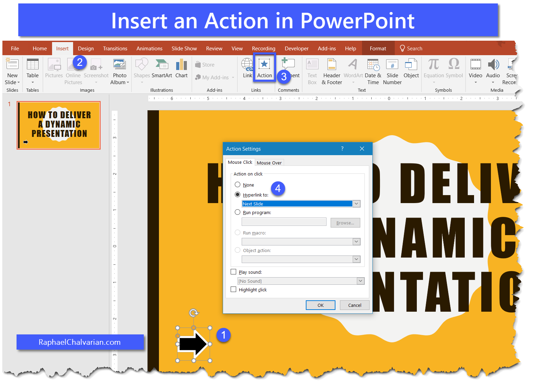Image resolution: width=533 pixels, height=392 pixels.
Task: Switch to the Transitions tab
Action: pyautogui.click(x=115, y=49)
